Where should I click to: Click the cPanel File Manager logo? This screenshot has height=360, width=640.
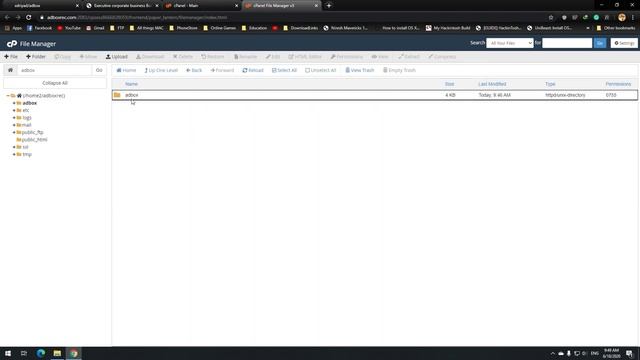(31, 44)
